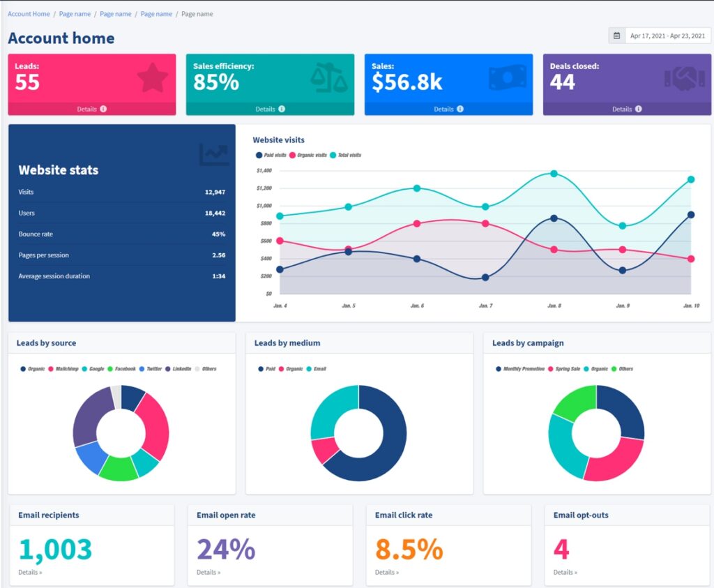Click the Leads by campaign panel header
This screenshot has height=588, width=714.
click(597, 343)
